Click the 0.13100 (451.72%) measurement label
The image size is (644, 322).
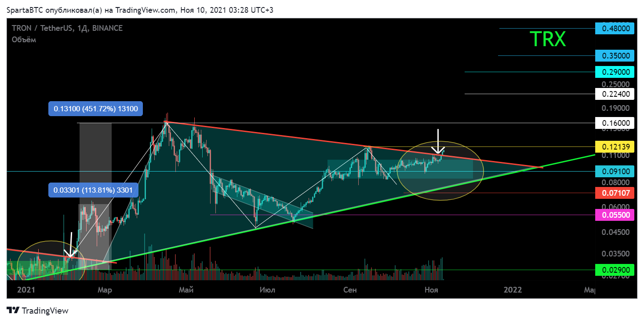point(96,109)
